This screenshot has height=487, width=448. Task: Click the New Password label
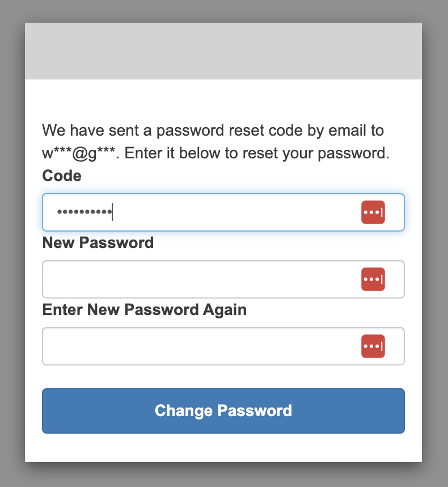[x=98, y=242]
